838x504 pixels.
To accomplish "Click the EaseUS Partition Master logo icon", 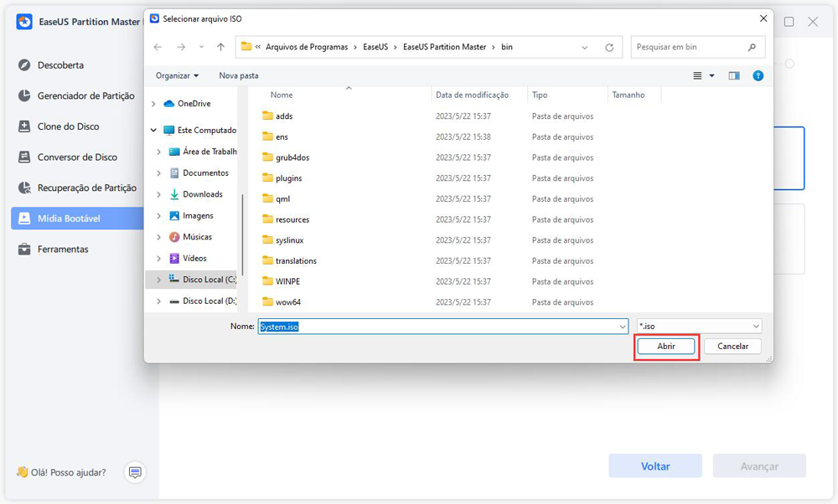I will click(x=24, y=22).
